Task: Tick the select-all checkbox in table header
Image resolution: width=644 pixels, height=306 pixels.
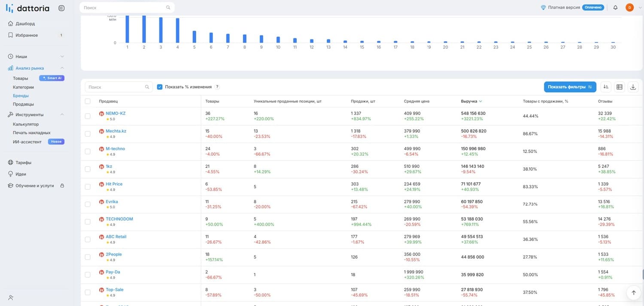Action: (88, 101)
